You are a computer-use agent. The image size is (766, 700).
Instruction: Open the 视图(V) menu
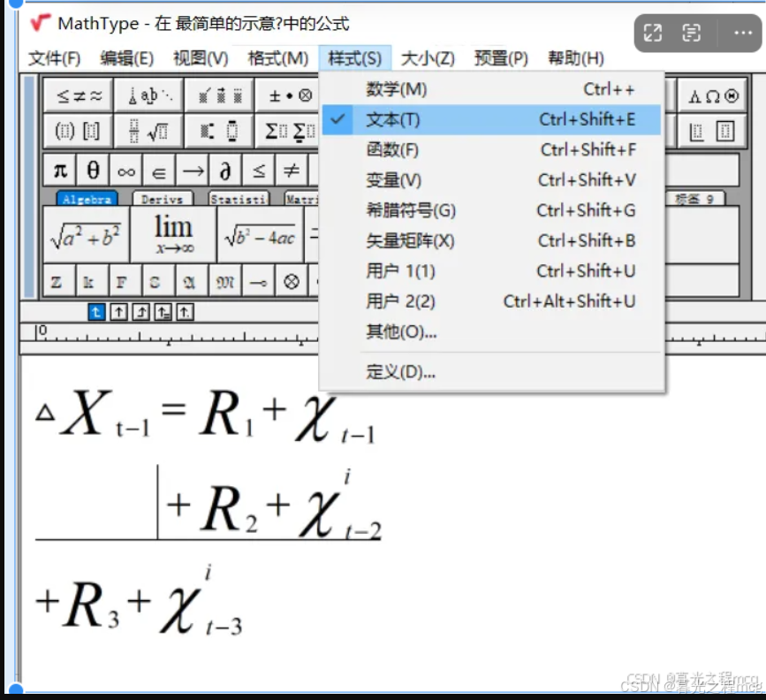point(201,58)
